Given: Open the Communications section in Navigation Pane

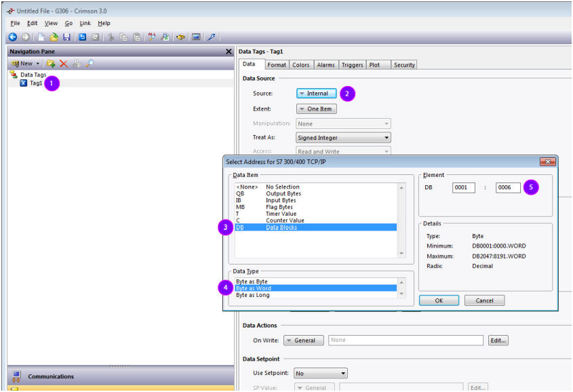Looking at the screenshot, I should tap(121, 376).
